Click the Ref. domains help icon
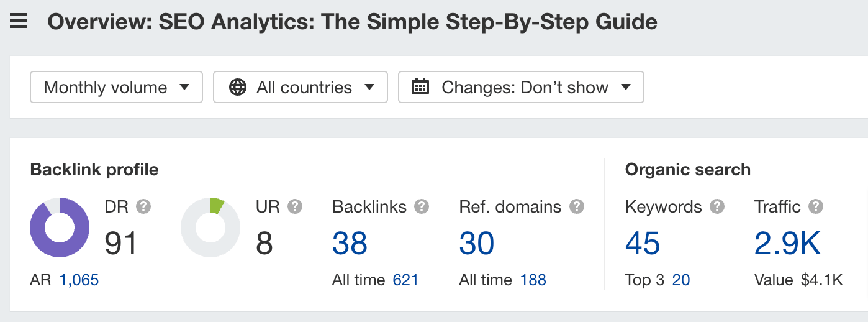The height and width of the screenshot is (322, 868). (577, 206)
